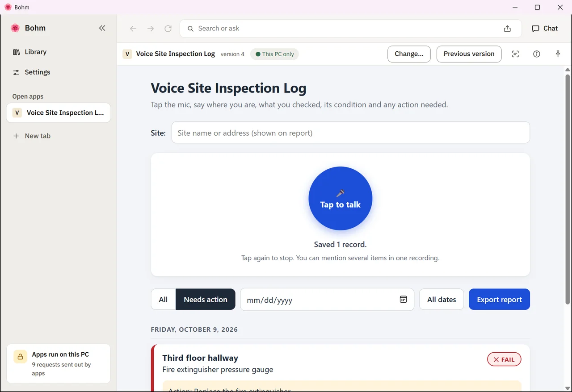Tap the Tap to talk microphone button

click(x=341, y=198)
